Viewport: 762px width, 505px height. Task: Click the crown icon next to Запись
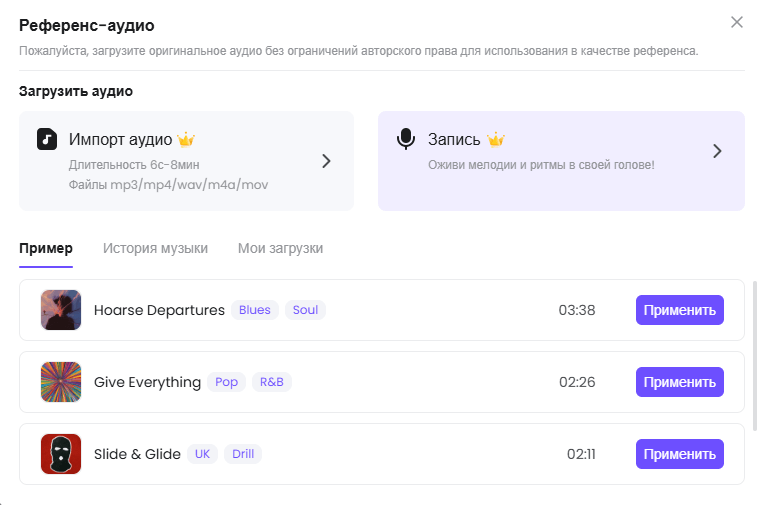pos(496,140)
